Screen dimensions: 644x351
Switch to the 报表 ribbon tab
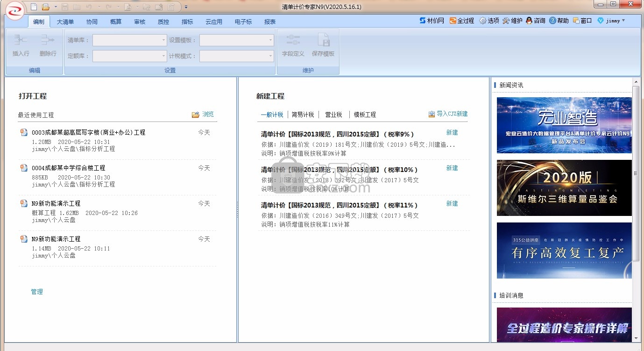pyautogui.click(x=270, y=21)
